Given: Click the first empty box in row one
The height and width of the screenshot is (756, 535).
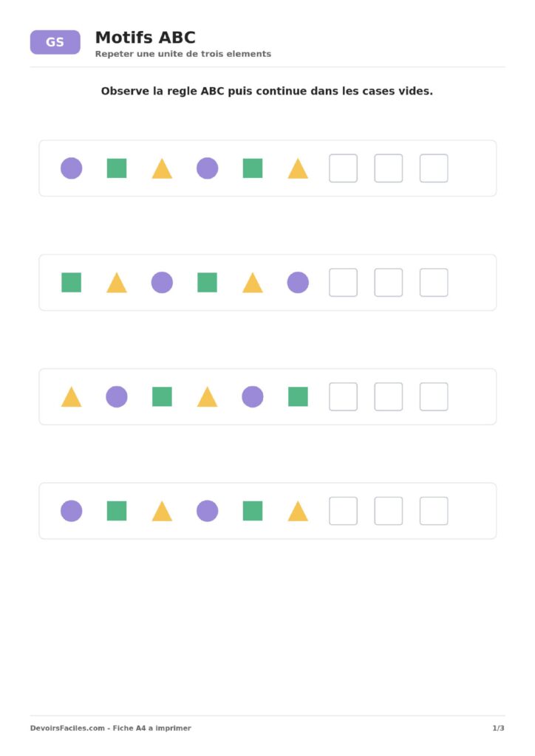Looking at the screenshot, I should pos(343,168).
